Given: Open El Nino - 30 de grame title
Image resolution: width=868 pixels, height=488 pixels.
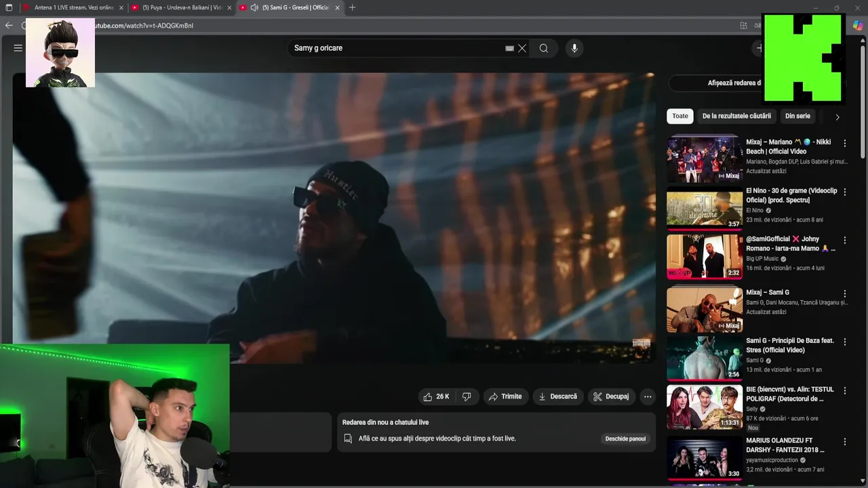Looking at the screenshot, I should click(791, 195).
